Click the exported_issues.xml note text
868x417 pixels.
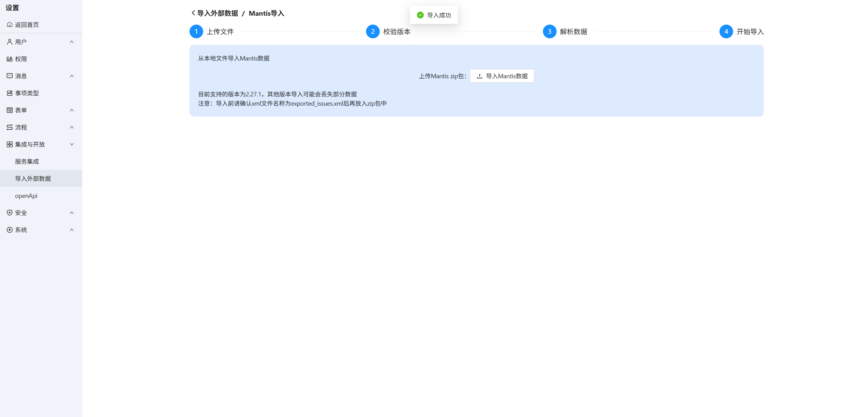(293, 104)
